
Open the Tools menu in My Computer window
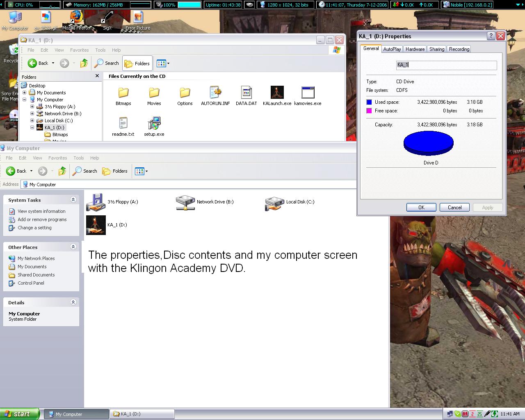(79, 158)
